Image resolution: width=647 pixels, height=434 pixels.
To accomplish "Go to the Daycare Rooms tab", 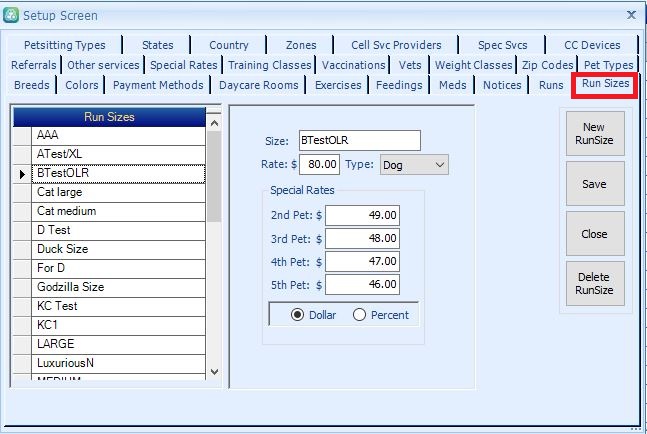I will (258, 85).
